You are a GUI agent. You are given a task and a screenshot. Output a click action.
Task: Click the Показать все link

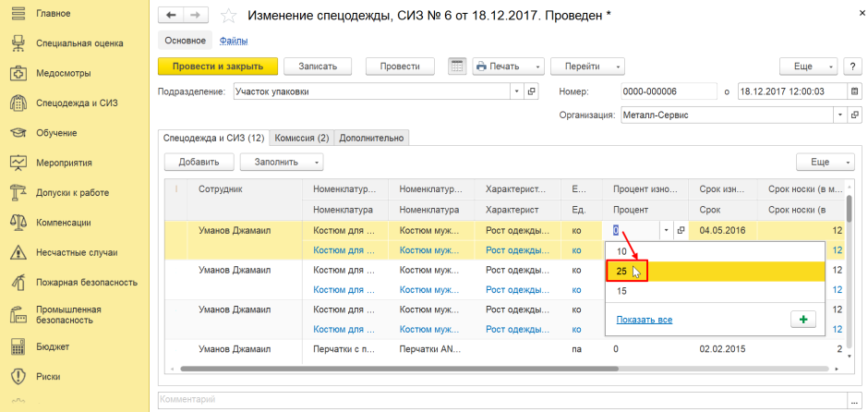(x=645, y=320)
